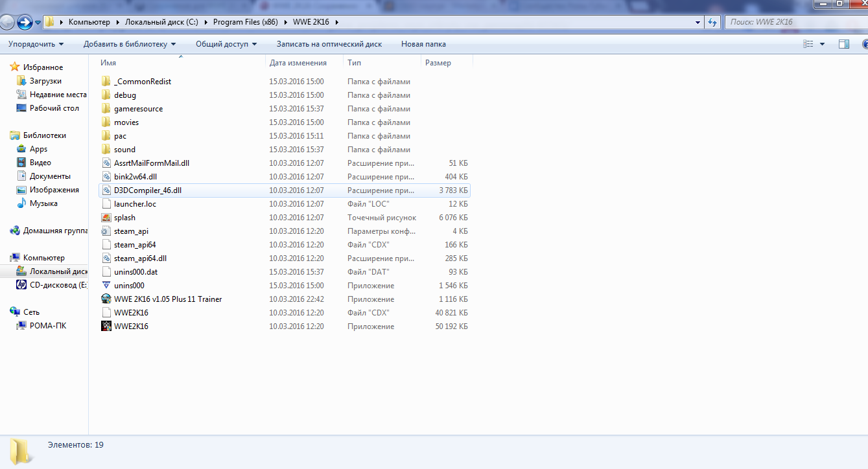Image resolution: width=868 pixels, height=469 pixels.
Task: Expand breadcrumb arrow after WWE 2K16
Action: [336, 22]
